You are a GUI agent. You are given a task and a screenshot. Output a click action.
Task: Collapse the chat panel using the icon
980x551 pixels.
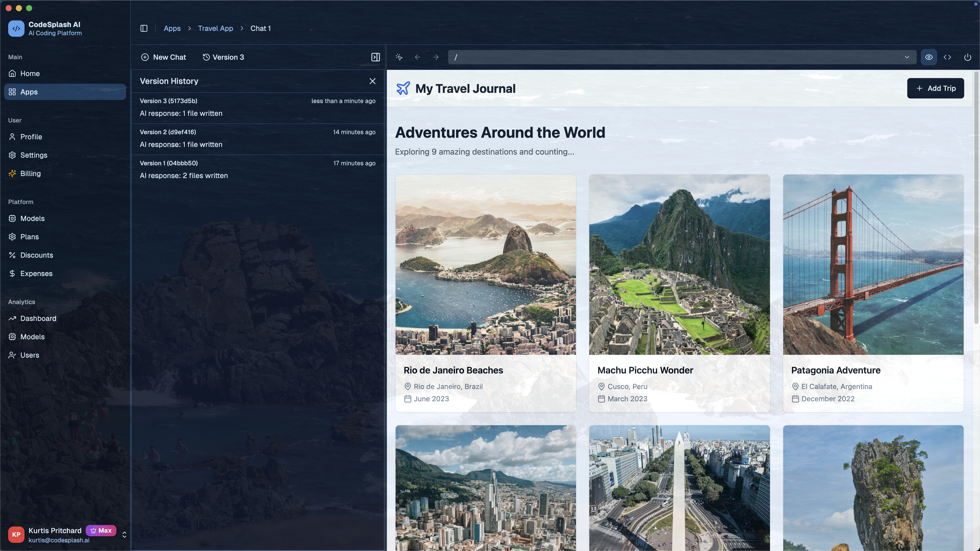click(x=375, y=57)
